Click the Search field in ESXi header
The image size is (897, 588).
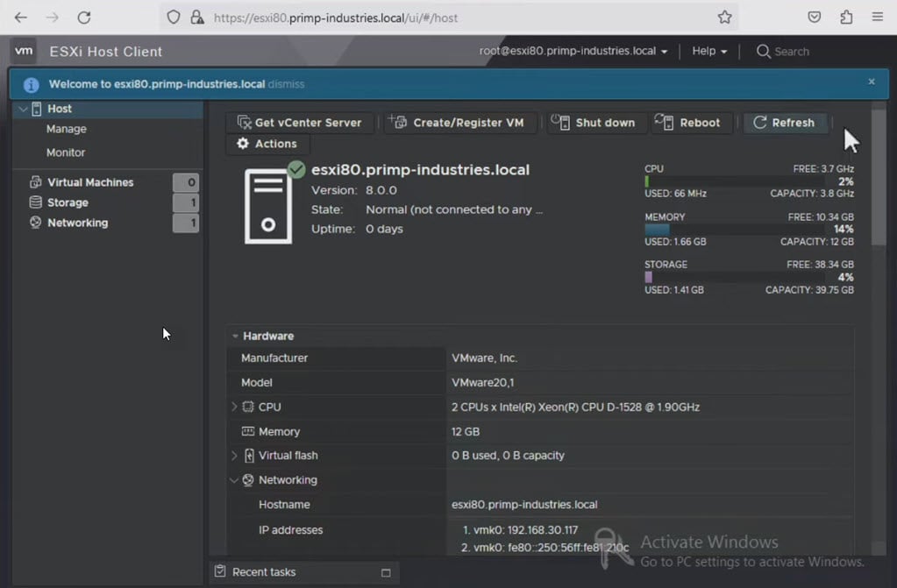[x=792, y=52]
